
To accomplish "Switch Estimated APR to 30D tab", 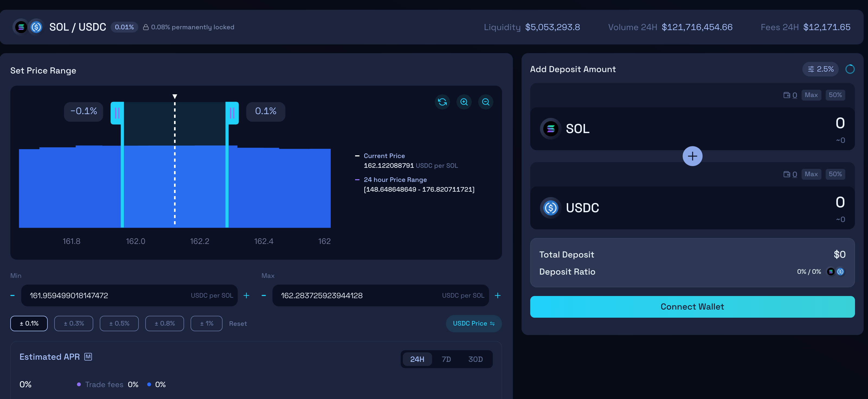I will coord(475,359).
